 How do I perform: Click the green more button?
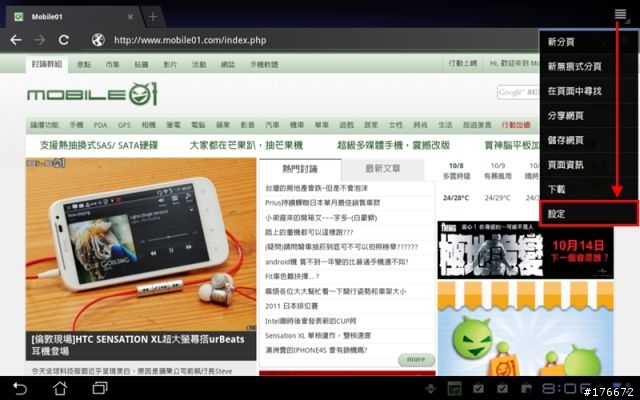(x=416, y=360)
